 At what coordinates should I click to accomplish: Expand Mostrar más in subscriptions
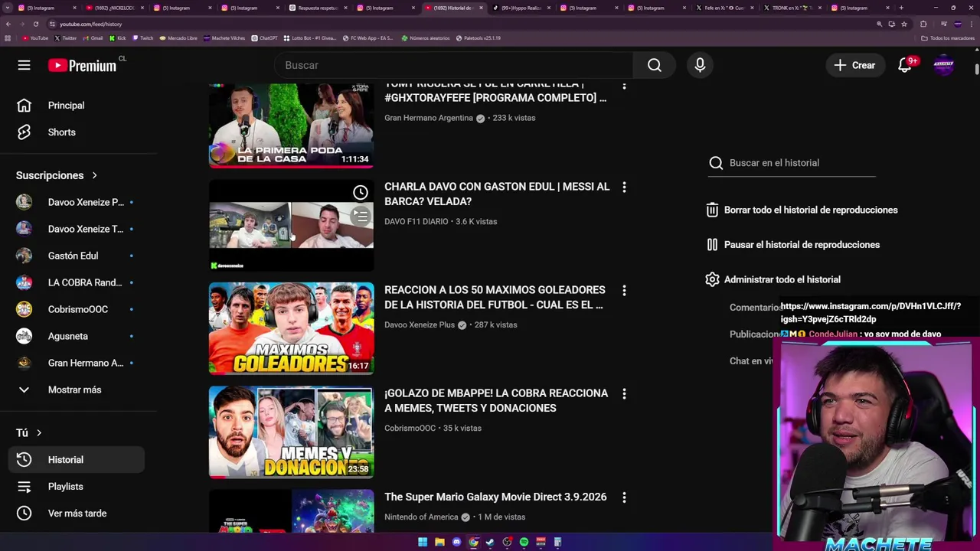(74, 390)
